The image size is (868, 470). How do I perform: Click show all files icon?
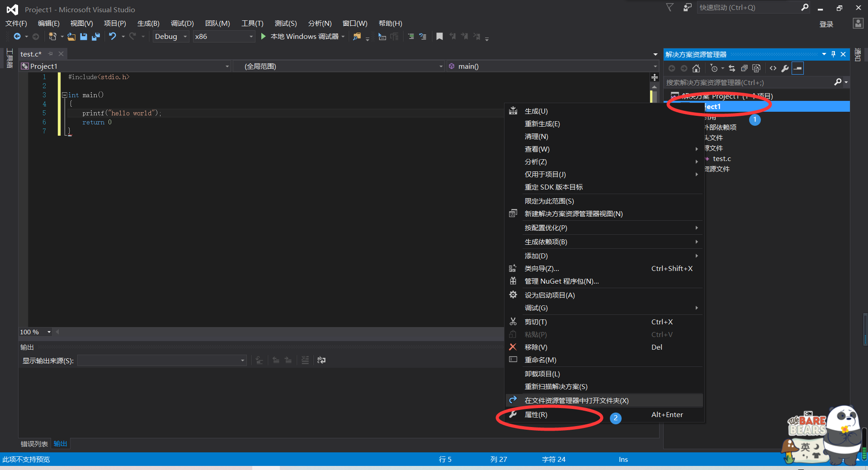(756, 68)
